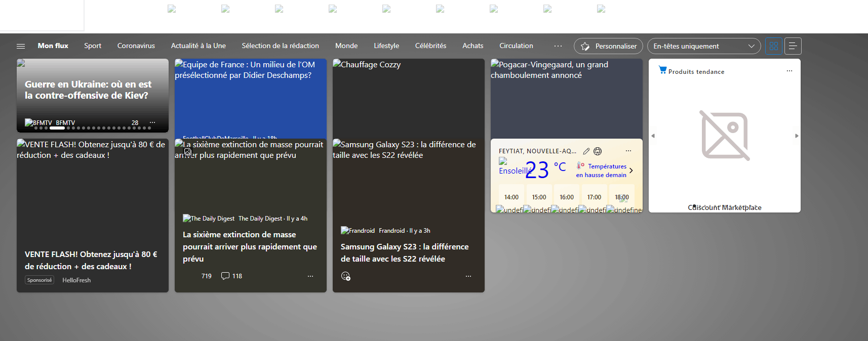
Task: Click the 28 count on Ukraine card
Action: [x=135, y=122]
